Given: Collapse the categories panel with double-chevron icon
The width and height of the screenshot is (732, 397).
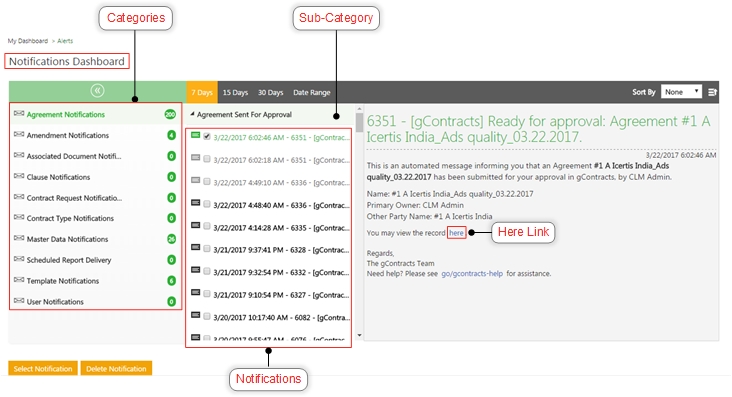Looking at the screenshot, I should pyautogui.click(x=97, y=91).
